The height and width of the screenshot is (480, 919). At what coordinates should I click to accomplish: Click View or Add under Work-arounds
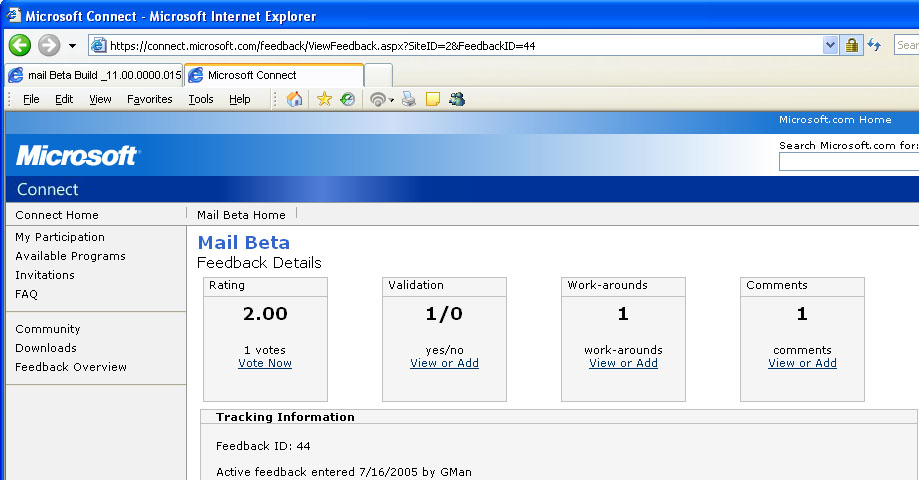tap(623, 363)
